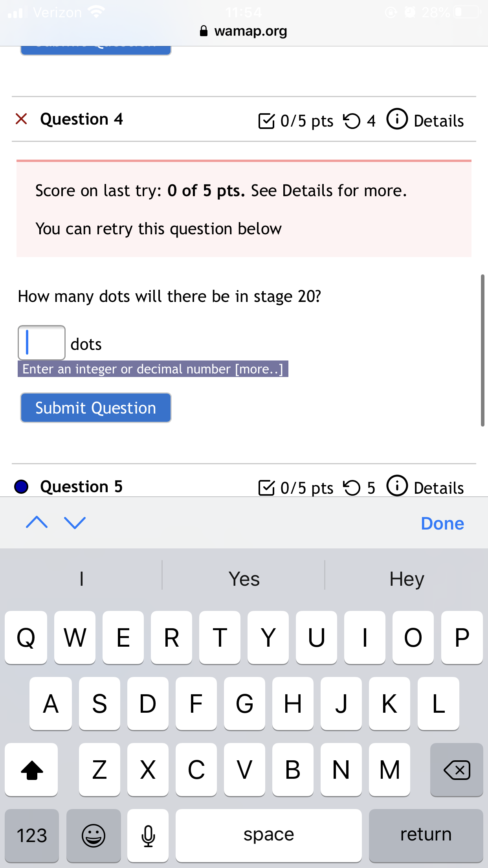This screenshot has width=488, height=868.
Task: Tap the retry counter icon on Question 4
Action: 352,121
